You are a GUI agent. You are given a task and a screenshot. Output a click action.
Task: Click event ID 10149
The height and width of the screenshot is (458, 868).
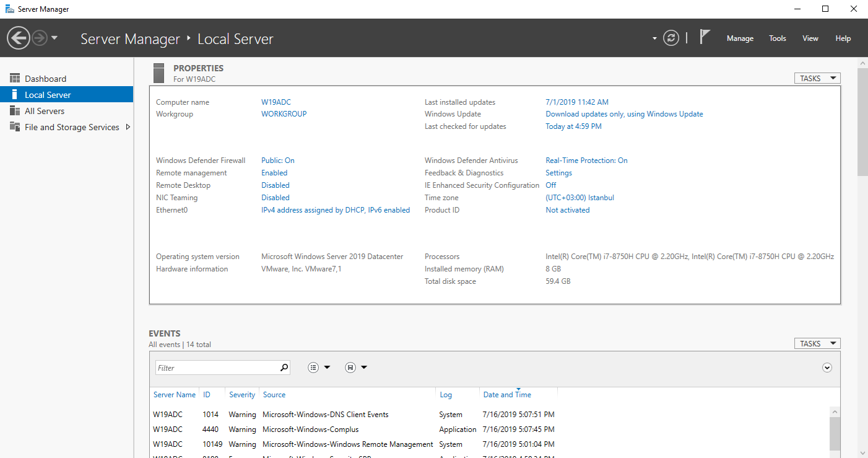tap(213, 444)
